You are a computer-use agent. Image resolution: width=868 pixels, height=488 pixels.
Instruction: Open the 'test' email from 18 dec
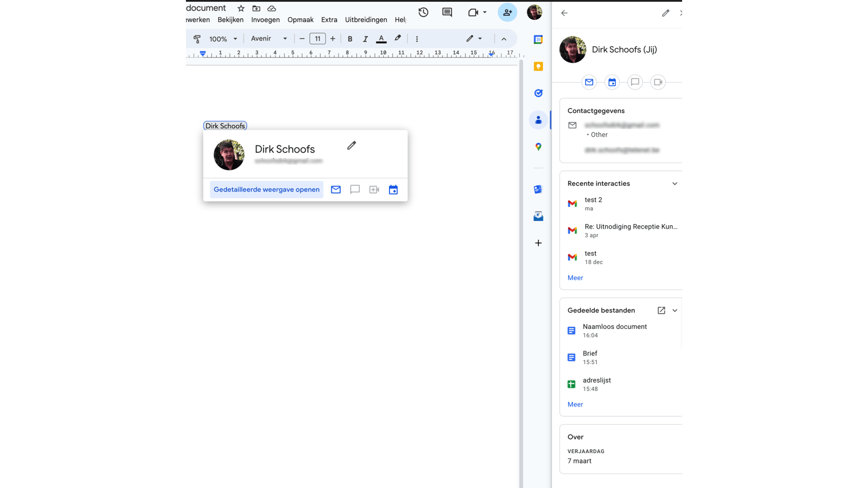tap(622, 257)
